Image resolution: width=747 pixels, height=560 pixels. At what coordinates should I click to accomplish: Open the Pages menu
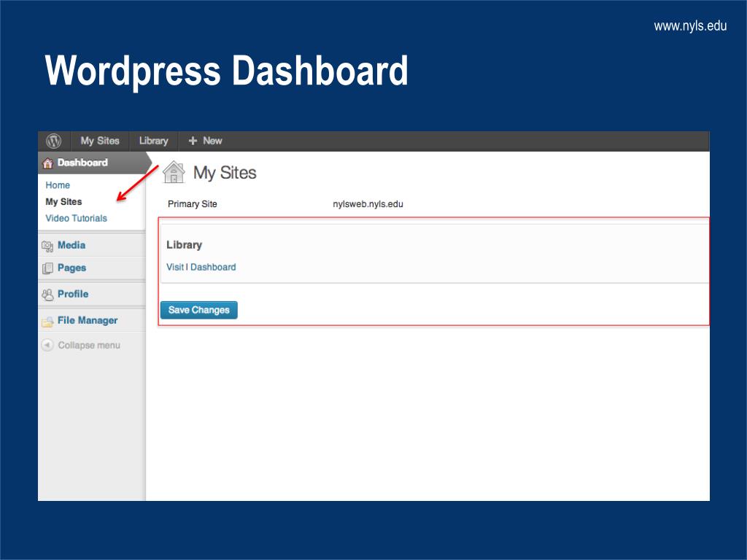pyautogui.click(x=72, y=268)
